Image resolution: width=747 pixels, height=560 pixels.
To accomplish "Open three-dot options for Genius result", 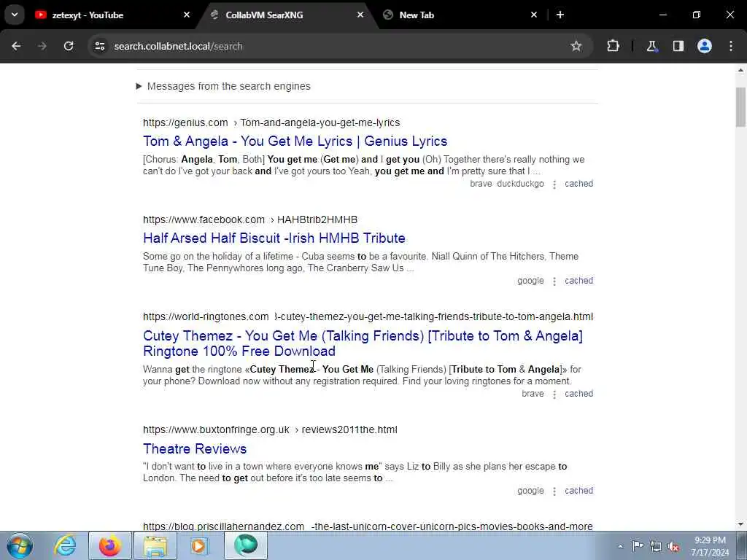I will pyautogui.click(x=554, y=184).
